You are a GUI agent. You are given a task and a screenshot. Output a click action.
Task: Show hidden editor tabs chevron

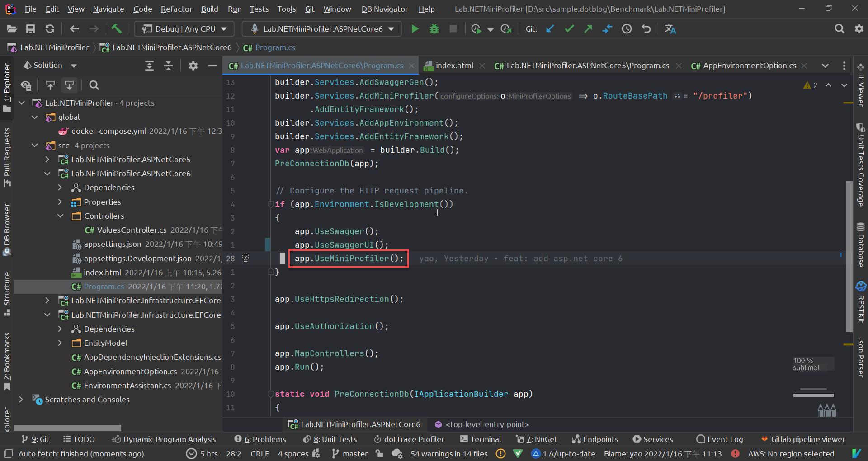pos(825,66)
